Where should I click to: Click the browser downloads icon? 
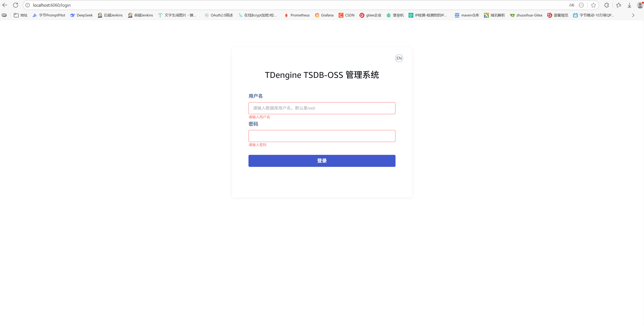coord(629,5)
